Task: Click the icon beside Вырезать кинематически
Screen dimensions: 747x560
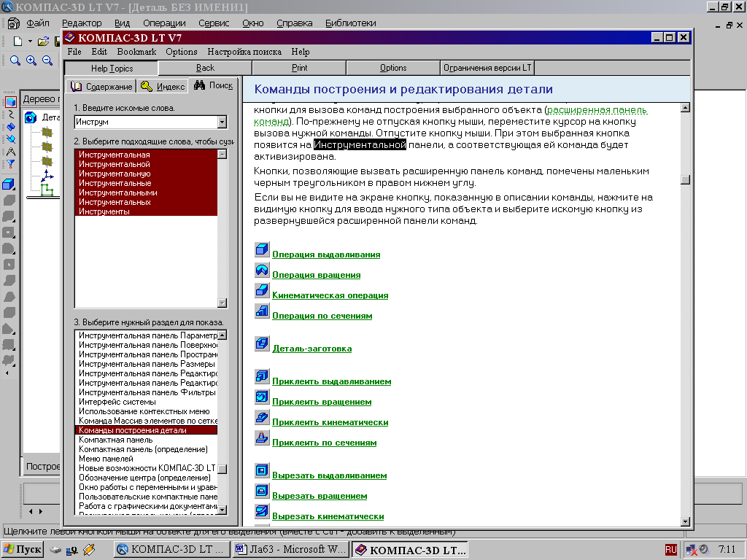Action: coord(262,511)
